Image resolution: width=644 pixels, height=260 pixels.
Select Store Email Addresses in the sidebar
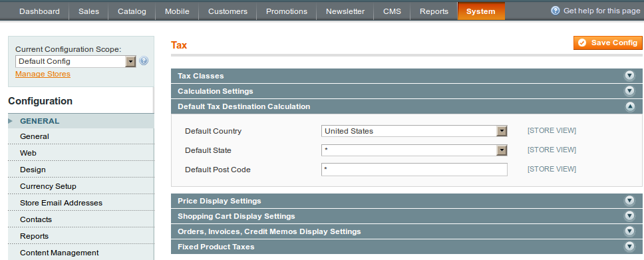point(81,203)
